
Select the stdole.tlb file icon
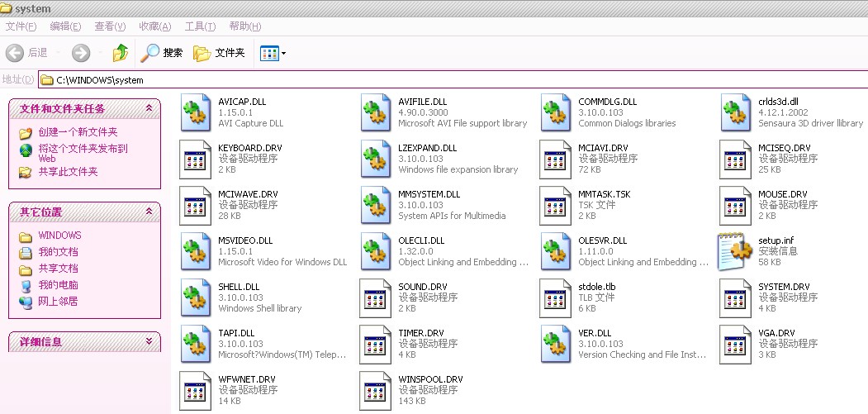coord(555,297)
